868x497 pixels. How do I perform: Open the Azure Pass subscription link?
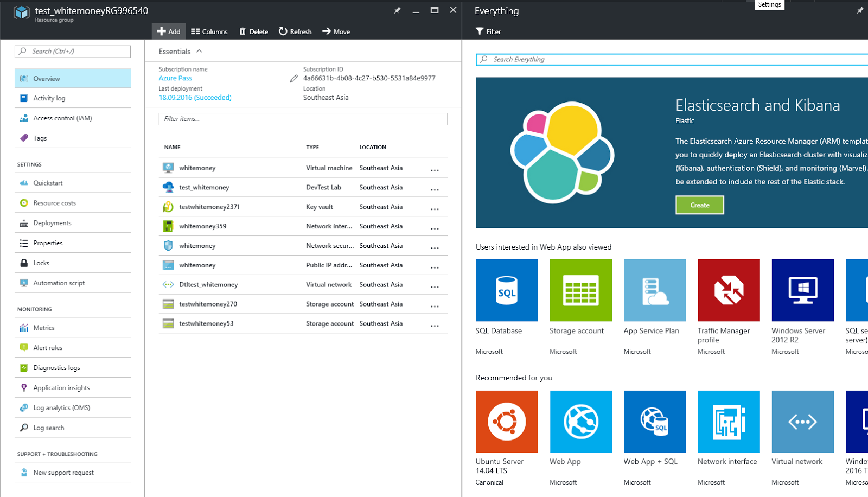click(175, 78)
